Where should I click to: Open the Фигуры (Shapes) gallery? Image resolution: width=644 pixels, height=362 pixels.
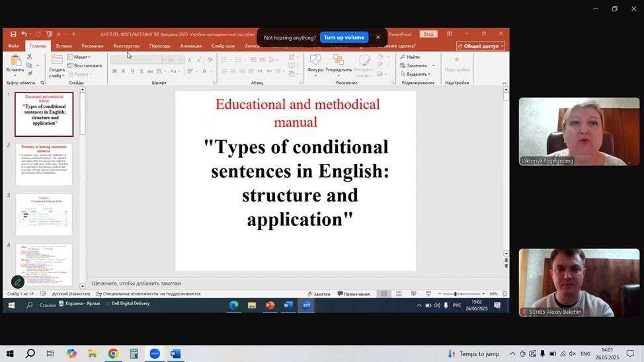click(x=315, y=61)
